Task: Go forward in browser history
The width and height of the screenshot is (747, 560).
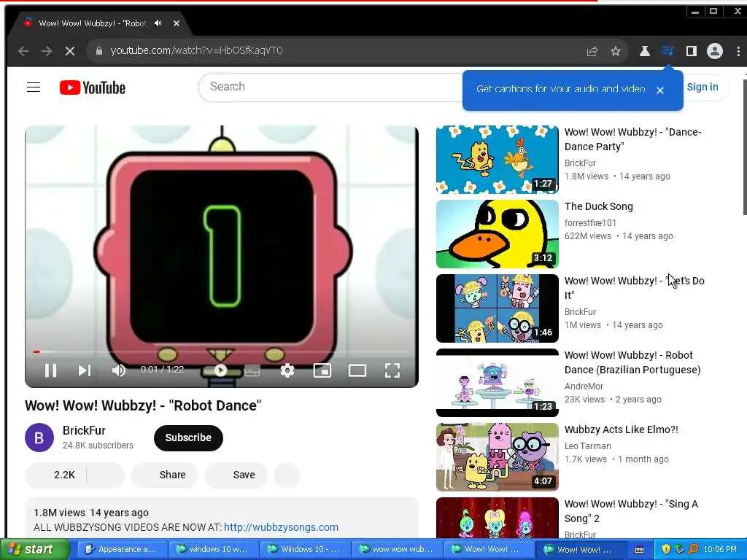Action: [46, 51]
